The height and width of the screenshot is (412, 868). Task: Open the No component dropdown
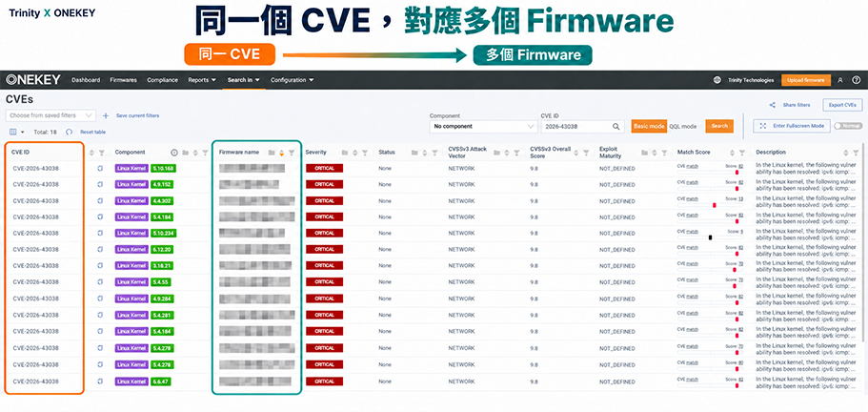[483, 126]
